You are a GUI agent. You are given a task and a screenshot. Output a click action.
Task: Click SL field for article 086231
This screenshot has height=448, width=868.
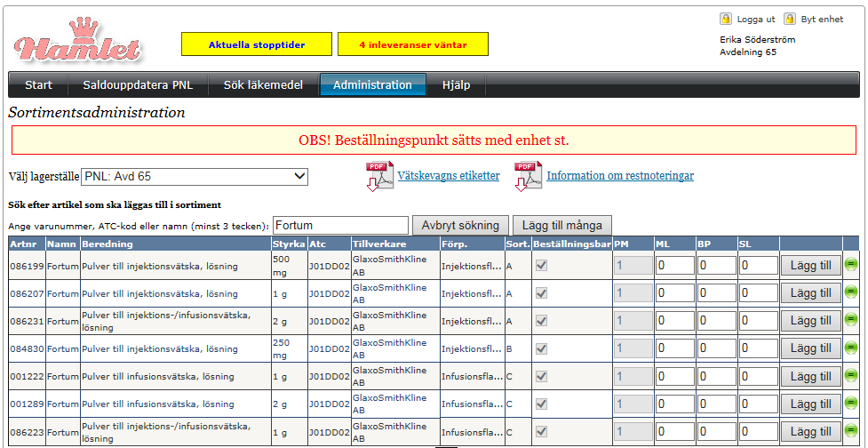pos(758,321)
